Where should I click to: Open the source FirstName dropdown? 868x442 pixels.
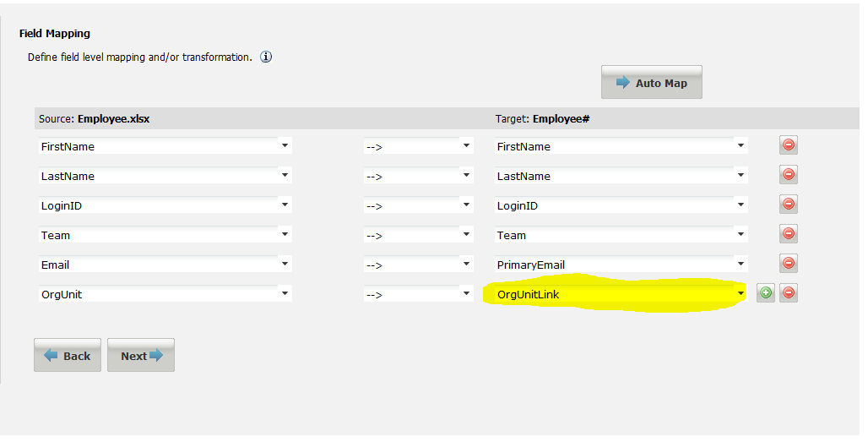click(285, 145)
